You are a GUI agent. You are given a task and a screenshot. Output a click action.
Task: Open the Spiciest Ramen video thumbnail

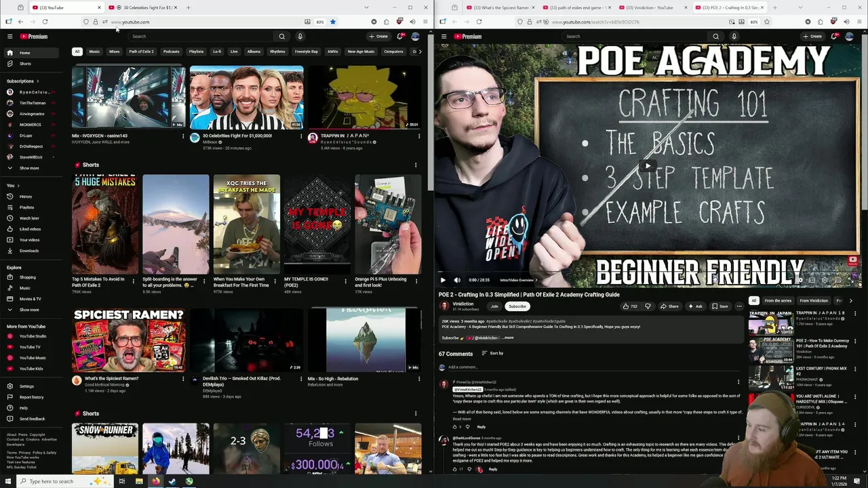coord(128,340)
